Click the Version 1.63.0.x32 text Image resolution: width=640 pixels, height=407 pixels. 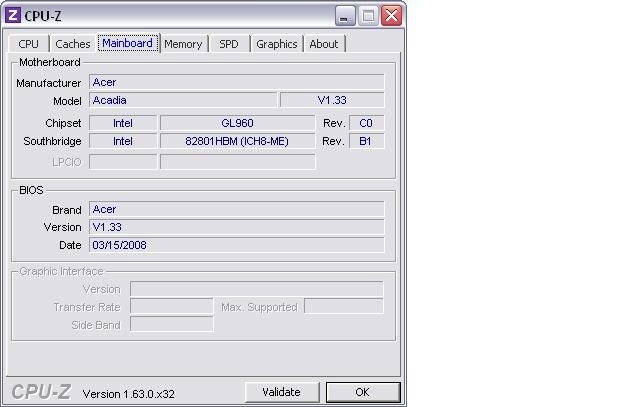(129, 394)
